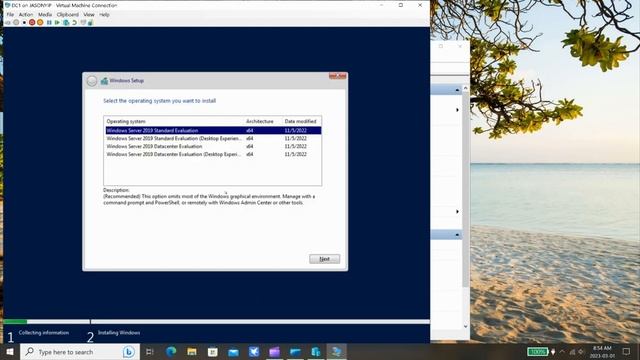
Task: Open Microsoft Store taskbar icon
Action: [x=213, y=351]
